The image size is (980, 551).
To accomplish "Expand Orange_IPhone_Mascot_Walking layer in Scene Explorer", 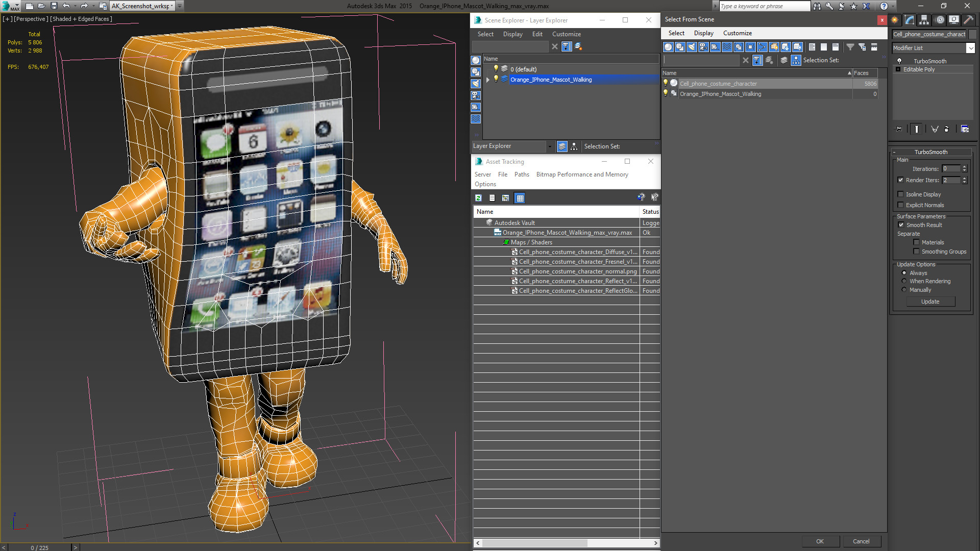I will pyautogui.click(x=488, y=80).
